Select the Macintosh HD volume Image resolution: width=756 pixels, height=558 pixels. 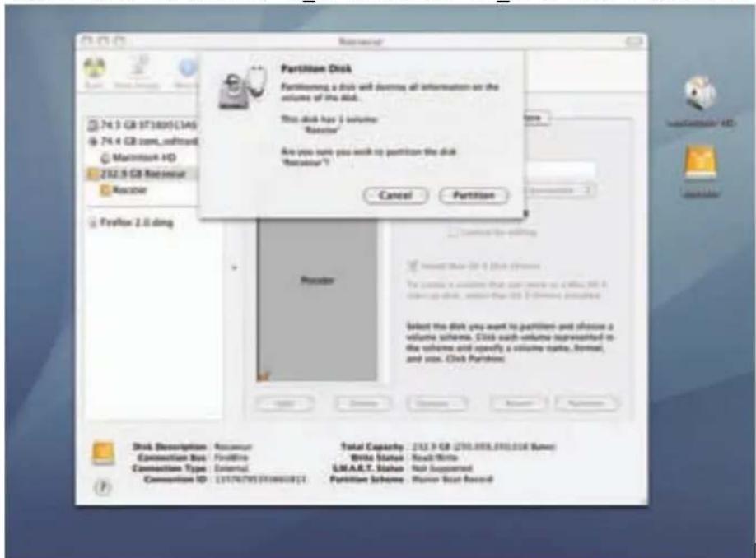tap(138, 157)
